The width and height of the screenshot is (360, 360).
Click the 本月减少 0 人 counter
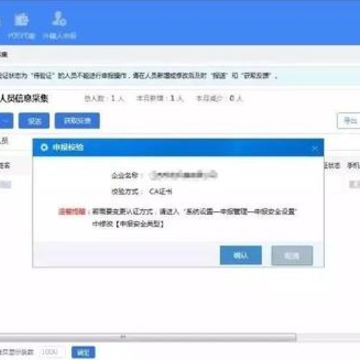coord(219,99)
